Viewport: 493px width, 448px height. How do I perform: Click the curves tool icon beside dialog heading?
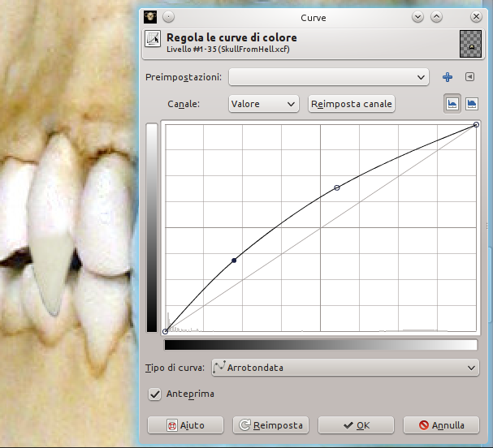point(153,39)
